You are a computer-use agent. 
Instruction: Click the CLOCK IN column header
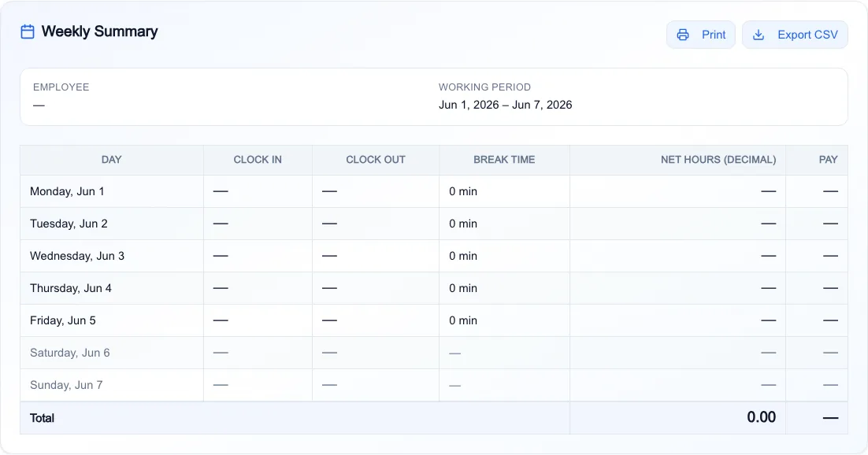pyautogui.click(x=258, y=160)
